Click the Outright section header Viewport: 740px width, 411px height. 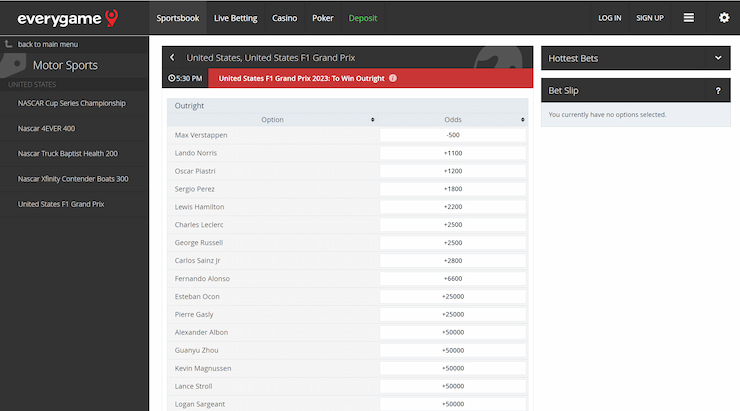[348, 106]
